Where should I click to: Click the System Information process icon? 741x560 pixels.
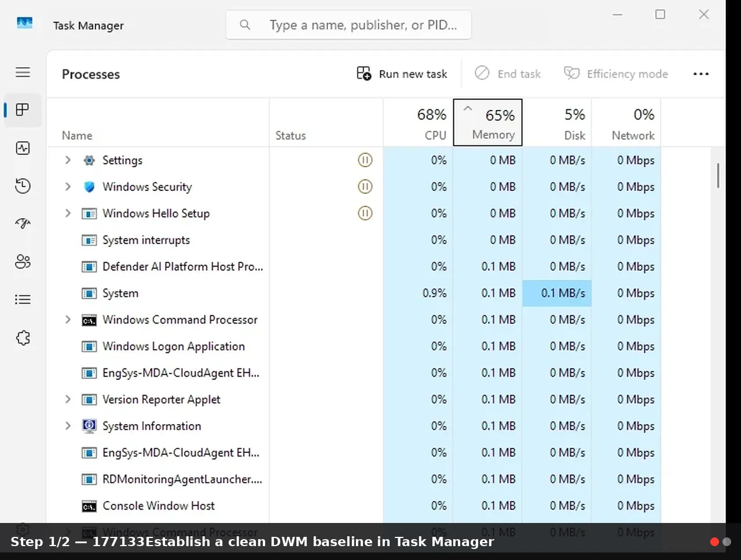click(89, 426)
